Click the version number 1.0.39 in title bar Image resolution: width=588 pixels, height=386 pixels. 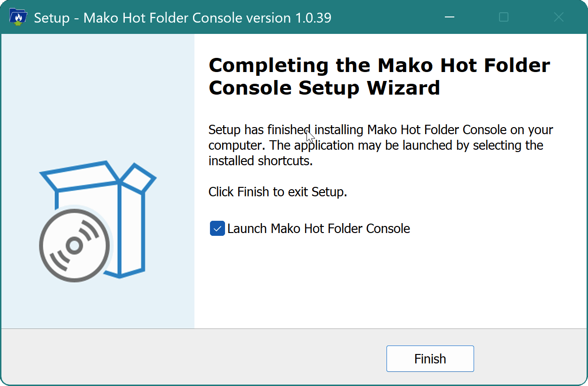[x=313, y=18]
